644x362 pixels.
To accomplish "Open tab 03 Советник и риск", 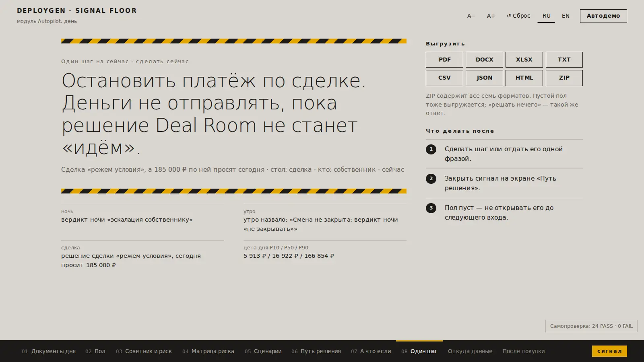I will click(144, 351).
